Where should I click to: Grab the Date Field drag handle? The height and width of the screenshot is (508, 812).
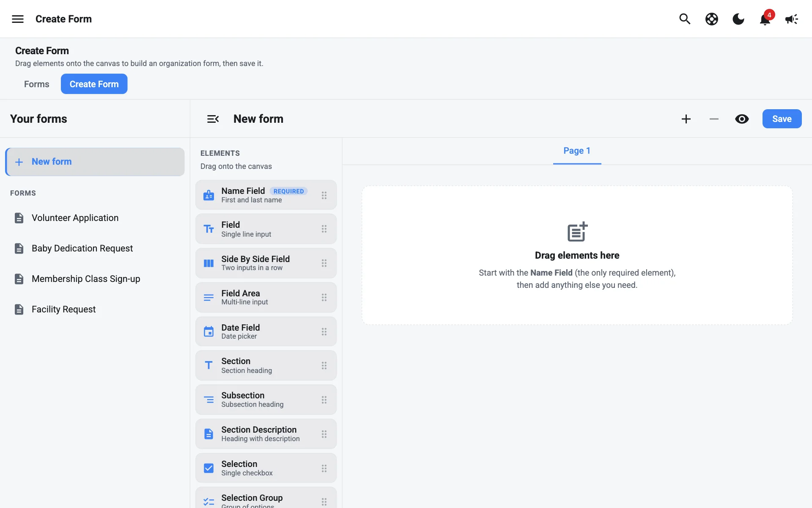(324, 331)
